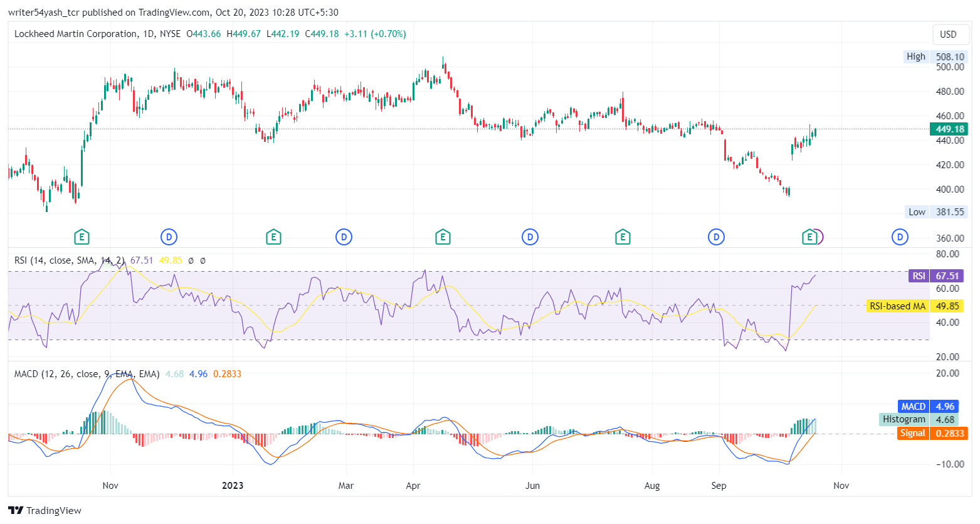Click the low price L442.19
This screenshot has width=980, height=524.
(283, 34)
